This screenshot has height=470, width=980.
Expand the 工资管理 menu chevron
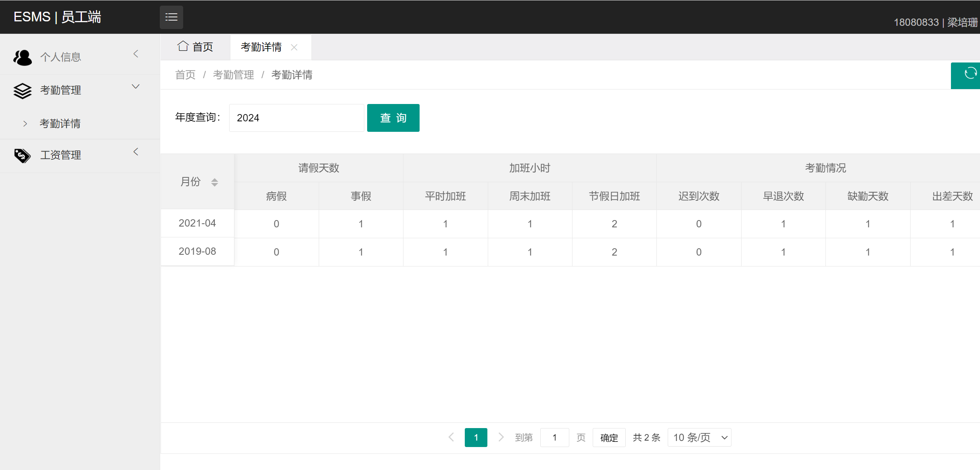136,152
